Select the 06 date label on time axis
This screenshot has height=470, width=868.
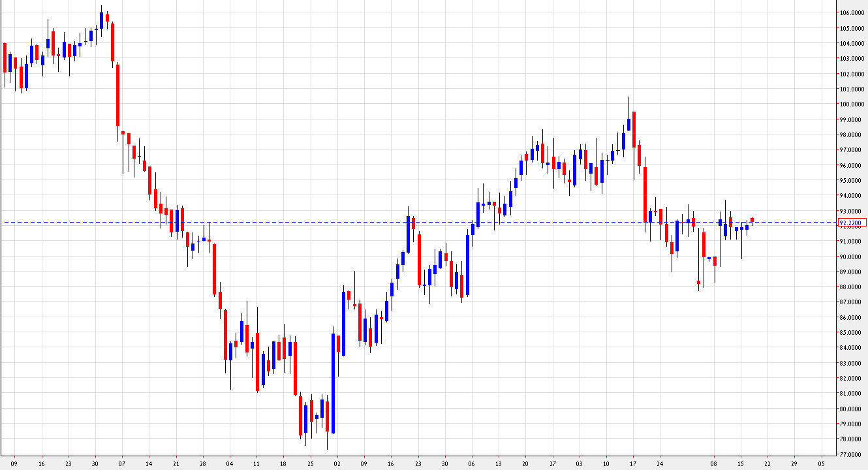471,463
